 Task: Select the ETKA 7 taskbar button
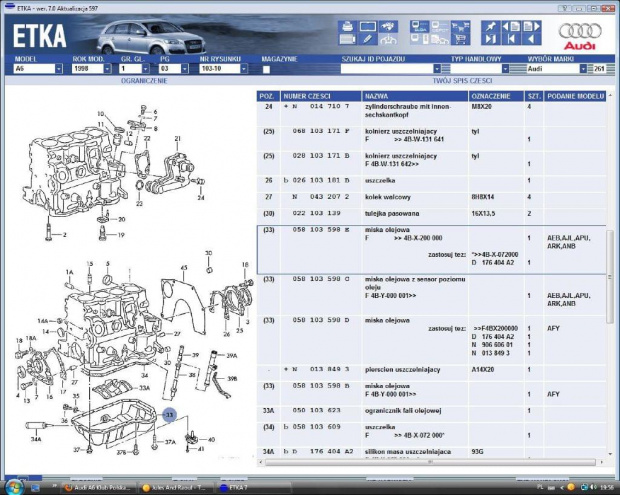(254, 487)
